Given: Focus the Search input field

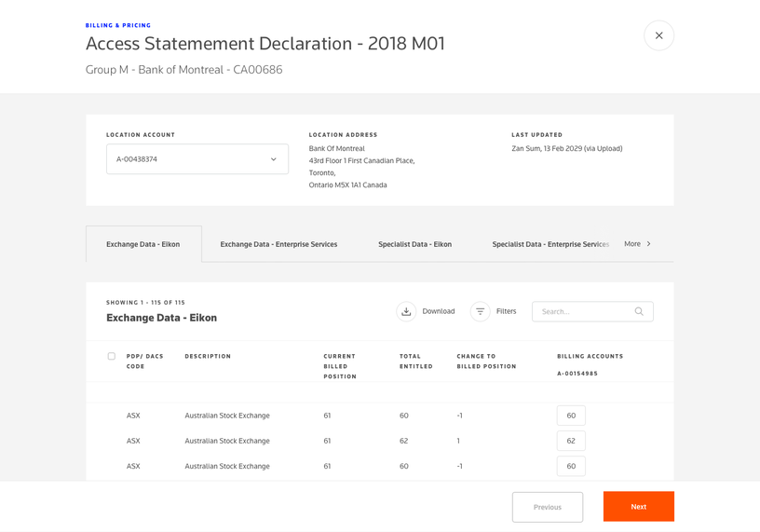Looking at the screenshot, I should 592,311.
